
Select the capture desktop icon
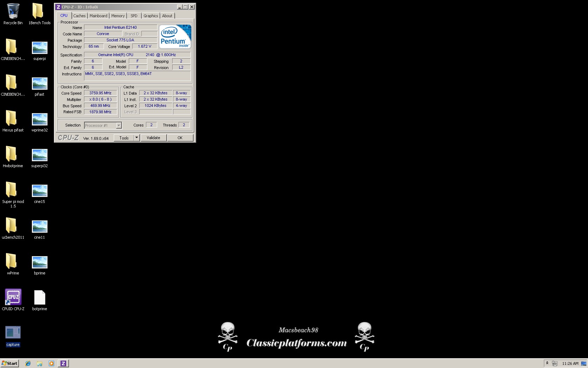click(x=13, y=336)
